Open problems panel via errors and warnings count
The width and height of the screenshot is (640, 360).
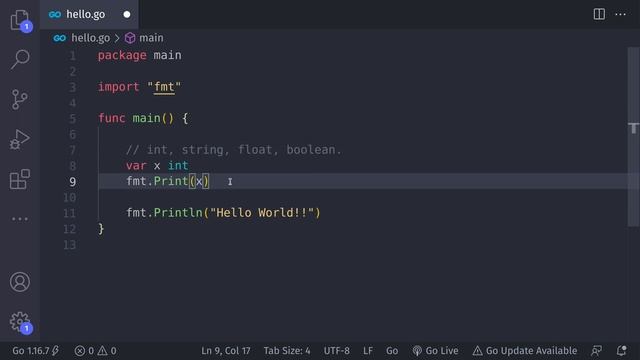click(x=96, y=351)
